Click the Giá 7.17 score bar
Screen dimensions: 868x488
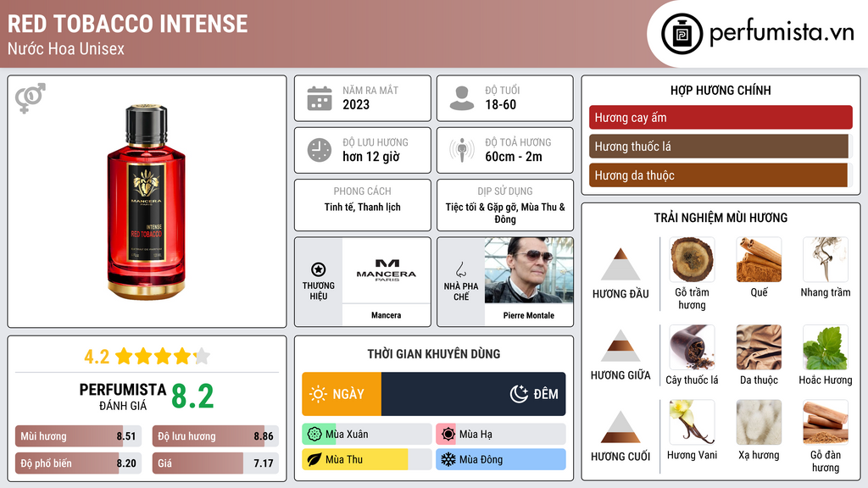click(x=216, y=463)
